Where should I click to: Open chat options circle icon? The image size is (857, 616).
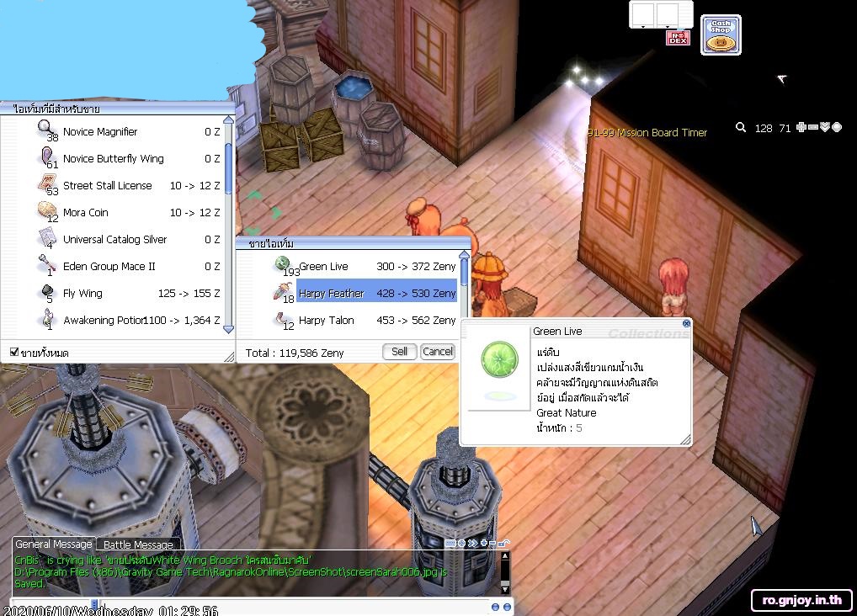click(462, 544)
